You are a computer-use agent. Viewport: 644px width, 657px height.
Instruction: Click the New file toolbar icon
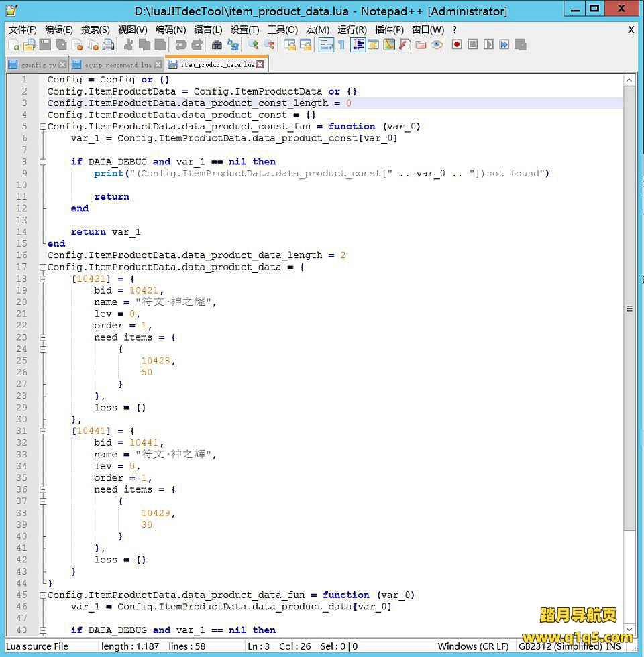point(13,45)
